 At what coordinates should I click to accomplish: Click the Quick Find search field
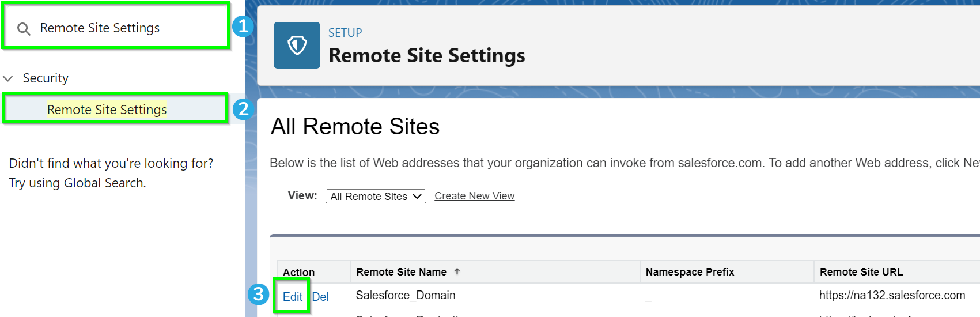click(116, 27)
